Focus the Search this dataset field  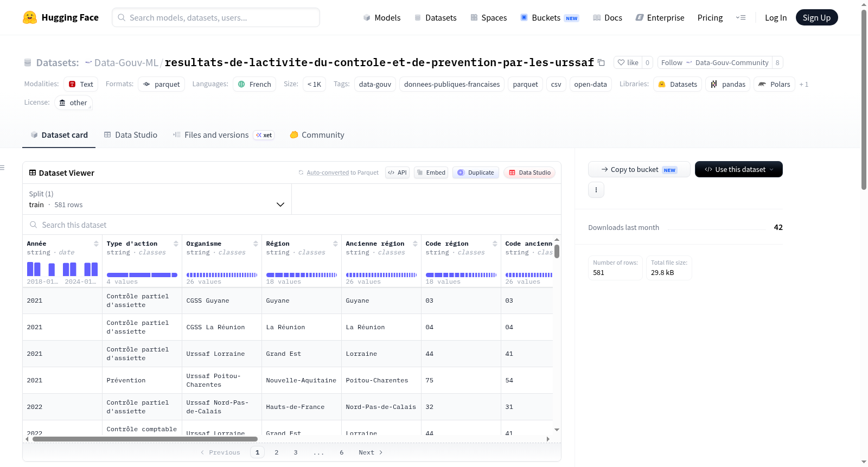click(292, 225)
